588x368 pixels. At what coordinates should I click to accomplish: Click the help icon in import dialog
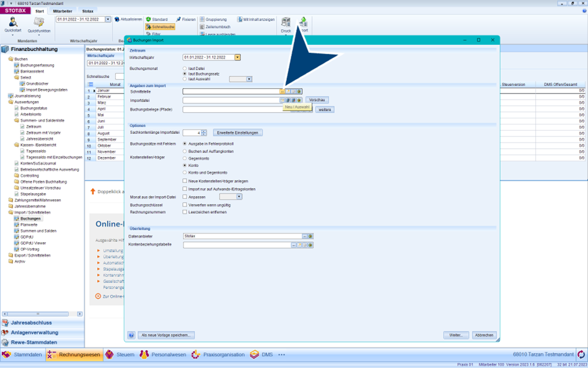tap(131, 335)
